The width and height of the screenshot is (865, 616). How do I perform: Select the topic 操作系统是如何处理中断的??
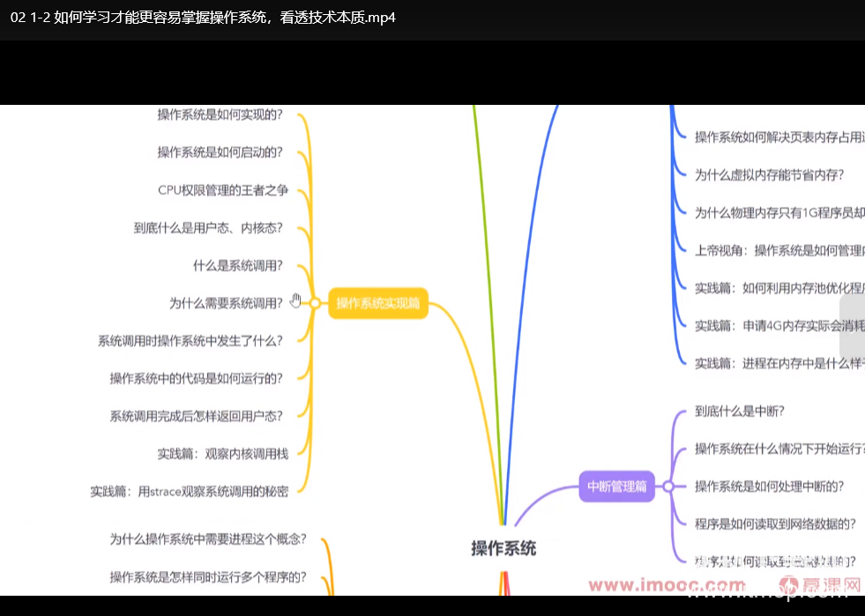[x=770, y=486]
